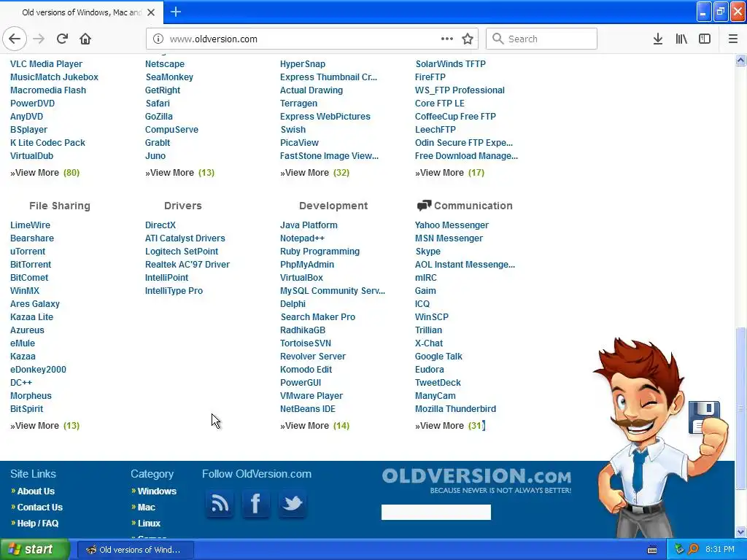Image resolution: width=747 pixels, height=560 pixels.
Task: Click the scrollbar up arrow
Action: click(740, 60)
